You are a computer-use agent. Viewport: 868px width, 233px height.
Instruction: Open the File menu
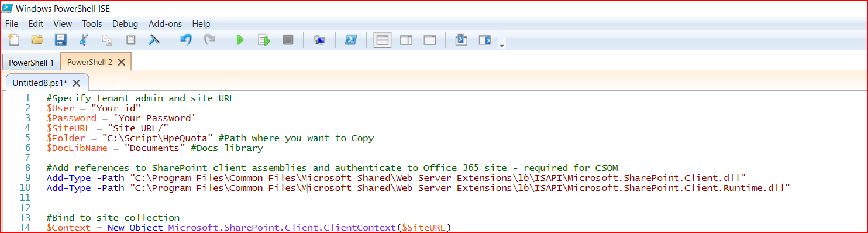coord(12,24)
